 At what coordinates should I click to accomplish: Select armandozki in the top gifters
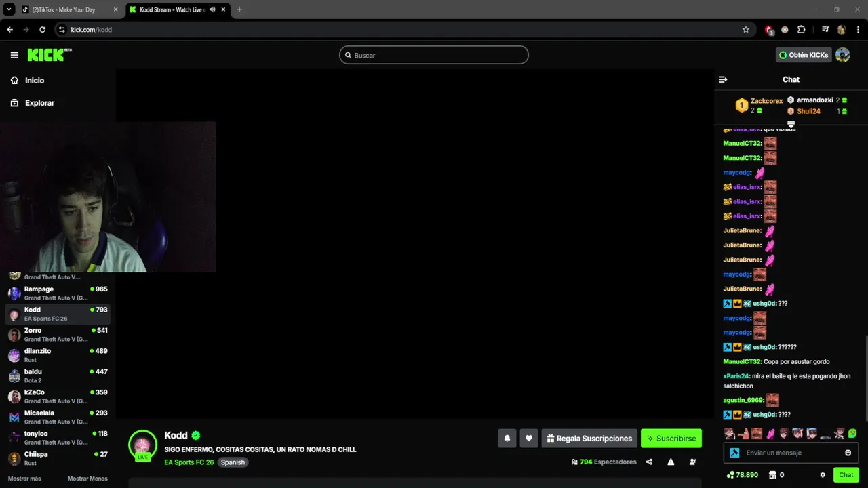(814, 100)
